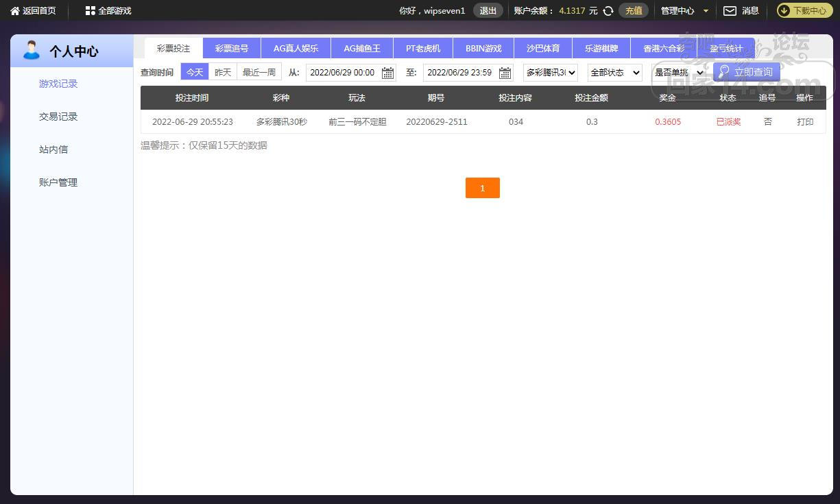Click the 奖金 column header
The image size is (840, 504).
coord(668,98)
